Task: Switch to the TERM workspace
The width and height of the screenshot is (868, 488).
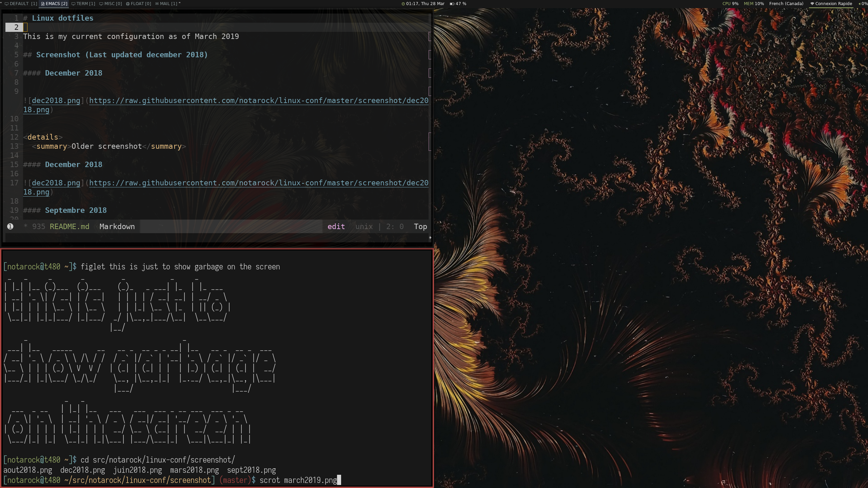Action: point(83,4)
